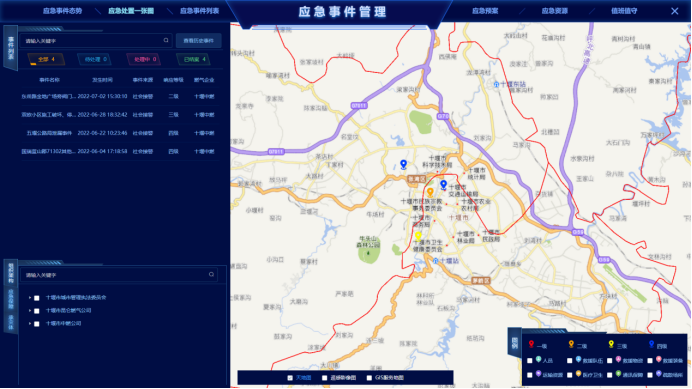Click the orange level-two map pin

click(x=430, y=193)
